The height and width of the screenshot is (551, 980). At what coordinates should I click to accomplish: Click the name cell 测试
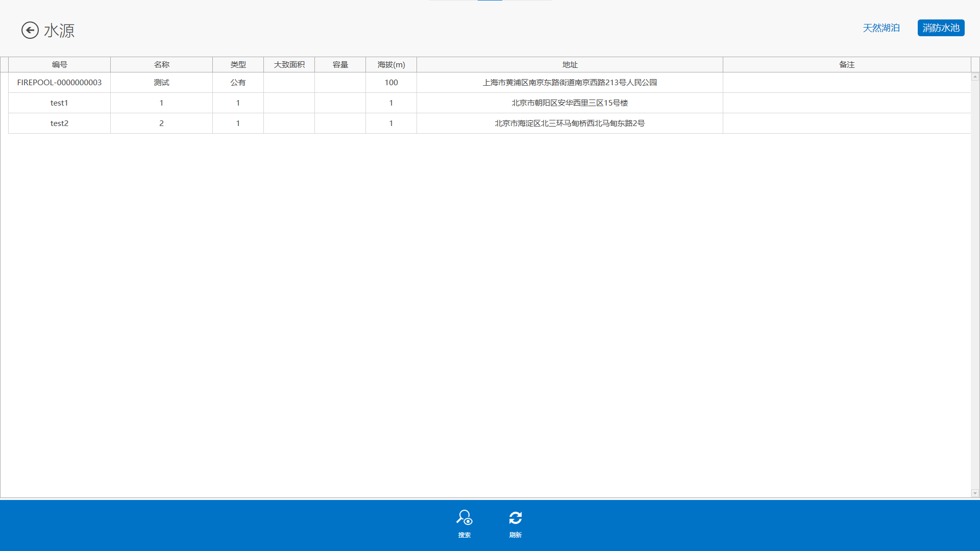(x=161, y=83)
